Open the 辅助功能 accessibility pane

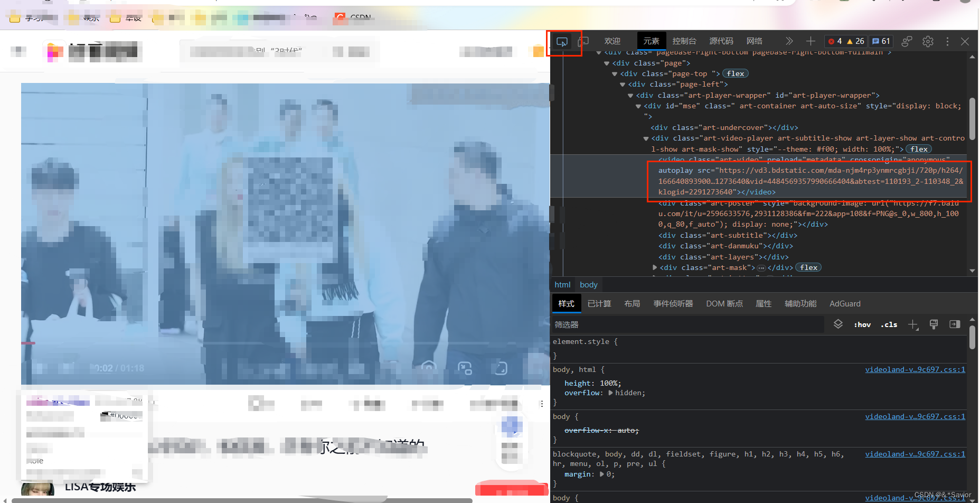click(800, 304)
